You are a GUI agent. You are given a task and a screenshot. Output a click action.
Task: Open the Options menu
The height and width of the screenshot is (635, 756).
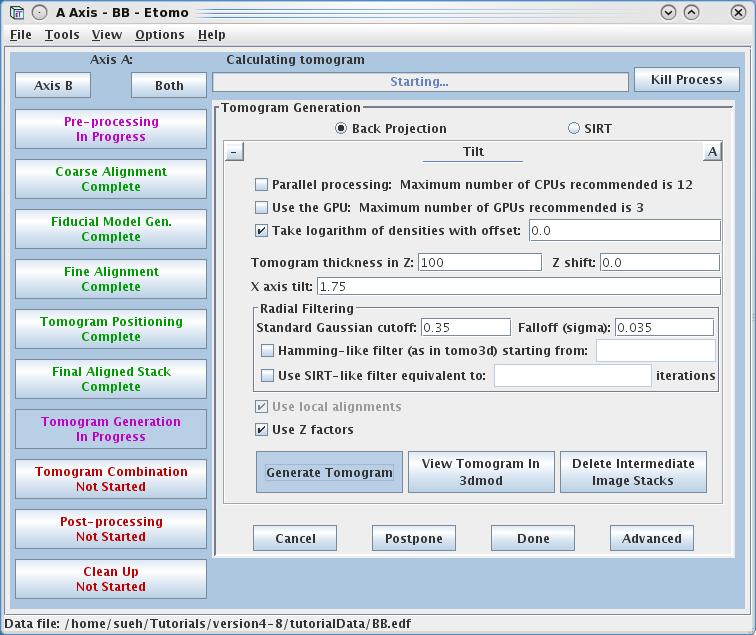pyautogui.click(x=160, y=35)
